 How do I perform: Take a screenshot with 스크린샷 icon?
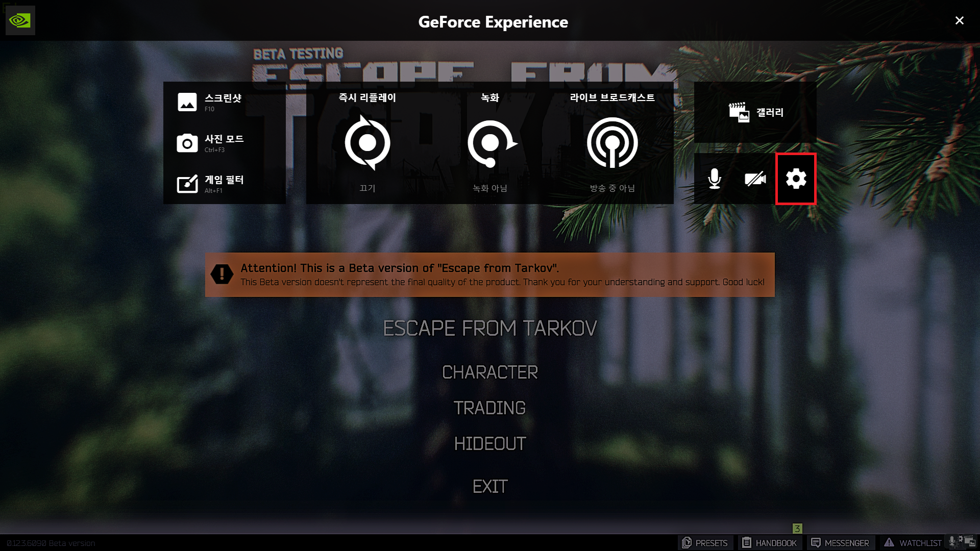(x=187, y=102)
